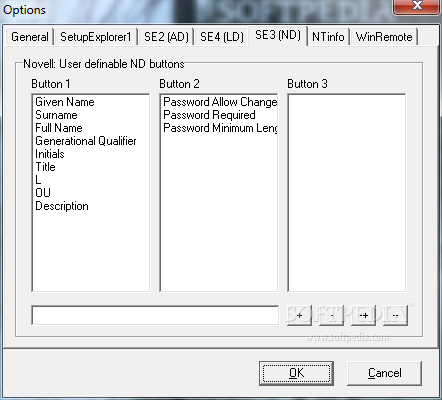This screenshot has width=442, height=400.
Task: Choose Full Name in Button 1 list
Action: (59, 128)
